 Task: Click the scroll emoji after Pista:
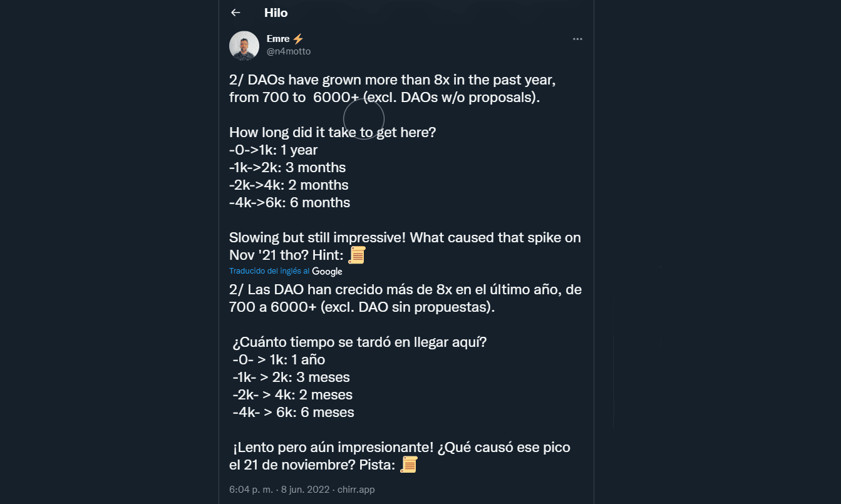(x=408, y=465)
